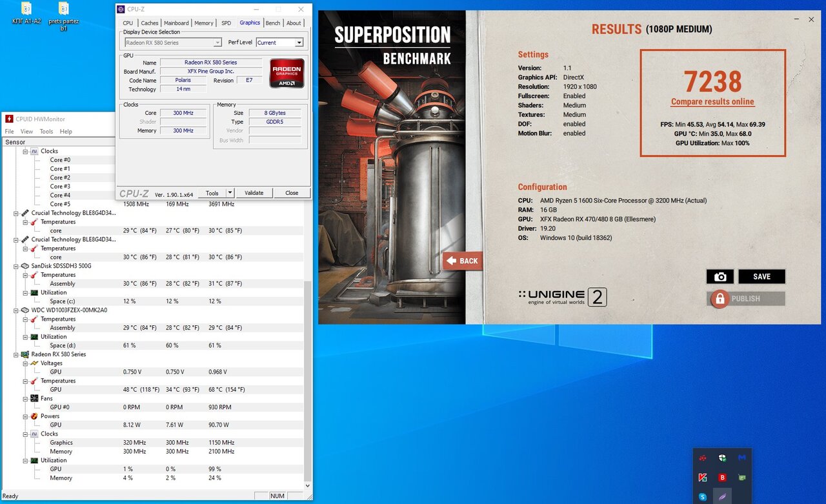Switch to the About tab in CPU-Z
The height and width of the screenshot is (504, 826).
coord(294,23)
